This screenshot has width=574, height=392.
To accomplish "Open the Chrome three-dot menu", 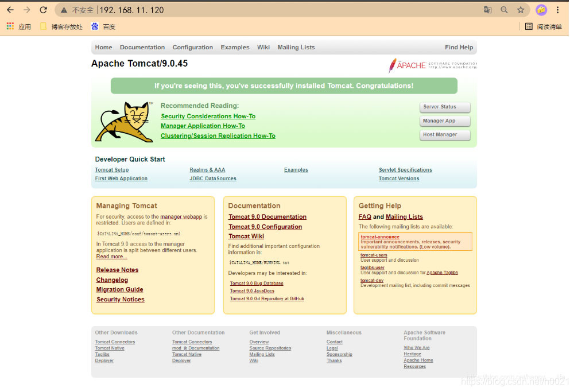I will 557,10.
